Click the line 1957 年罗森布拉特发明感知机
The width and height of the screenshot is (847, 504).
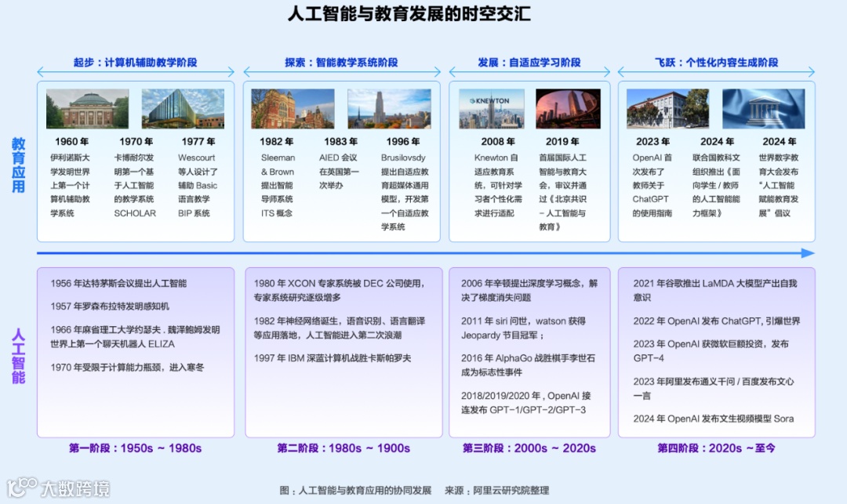point(110,306)
